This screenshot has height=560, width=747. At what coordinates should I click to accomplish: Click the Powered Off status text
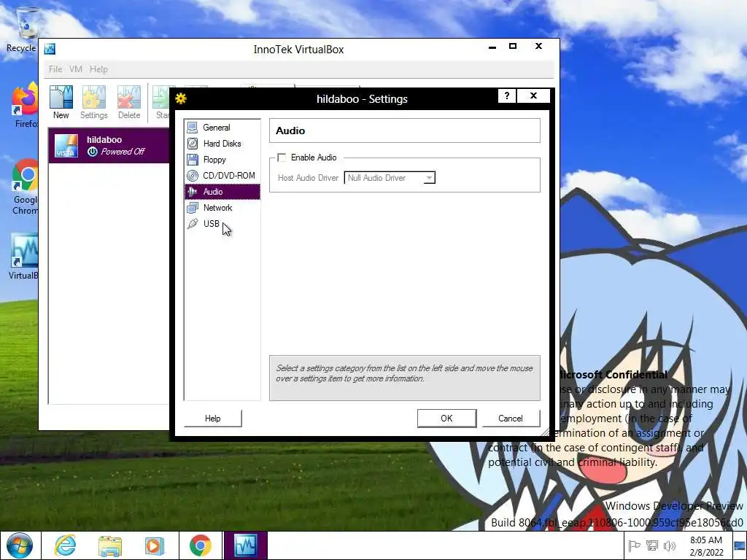point(123,152)
